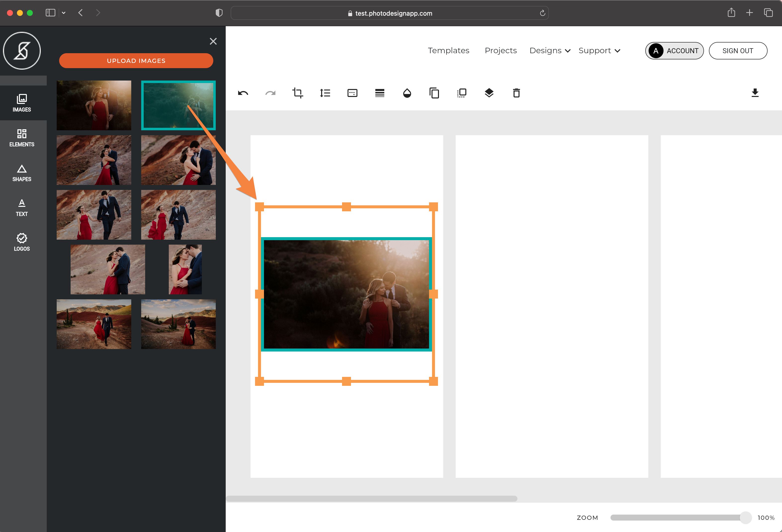Image resolution: width=782 pixels, height=532 pixels.
Task: Toggle the ELEMENTS panel open
Action: click(22, 137)
